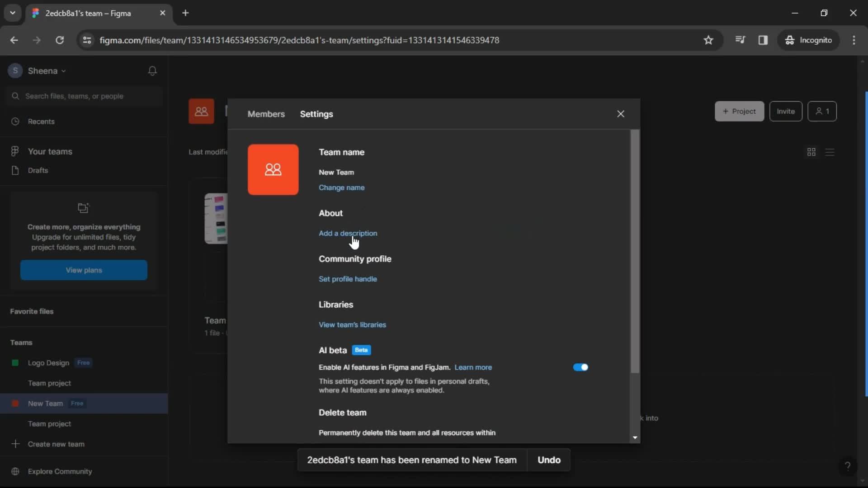Switch to the Members tab
The image size is (868, 488).
(x=266, y=114)
